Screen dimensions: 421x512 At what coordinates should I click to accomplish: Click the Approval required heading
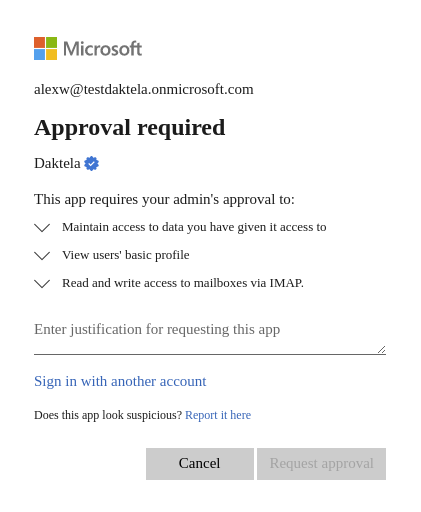click(130, 128)
